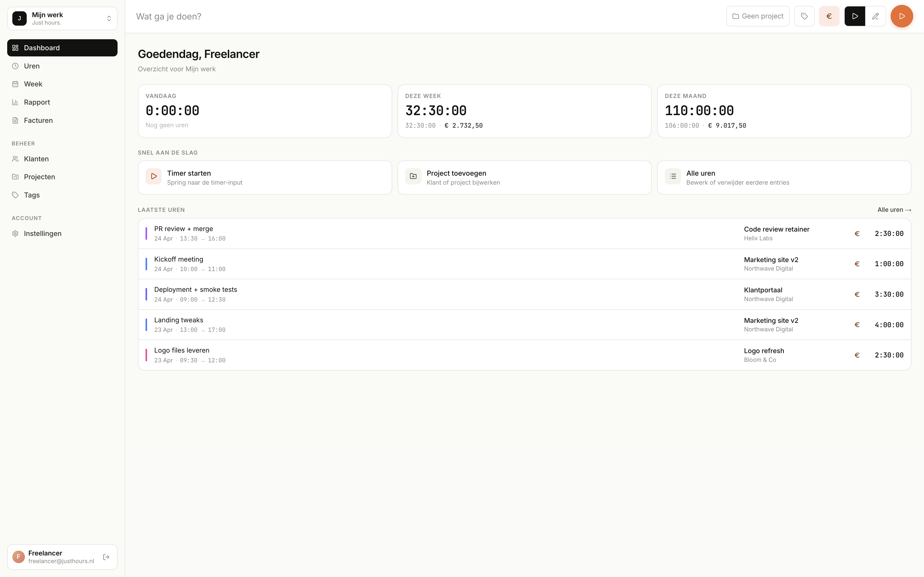Start the timer with the orange play button

tap(901, 16)
